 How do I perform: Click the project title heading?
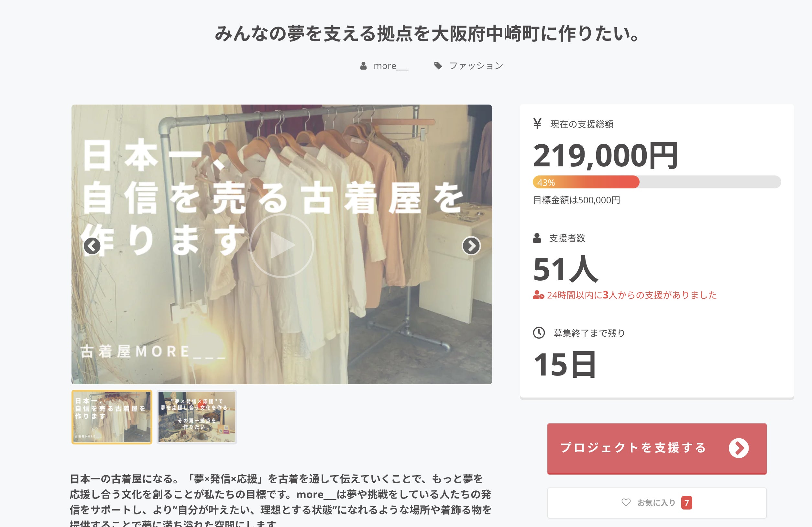[427, 34]
